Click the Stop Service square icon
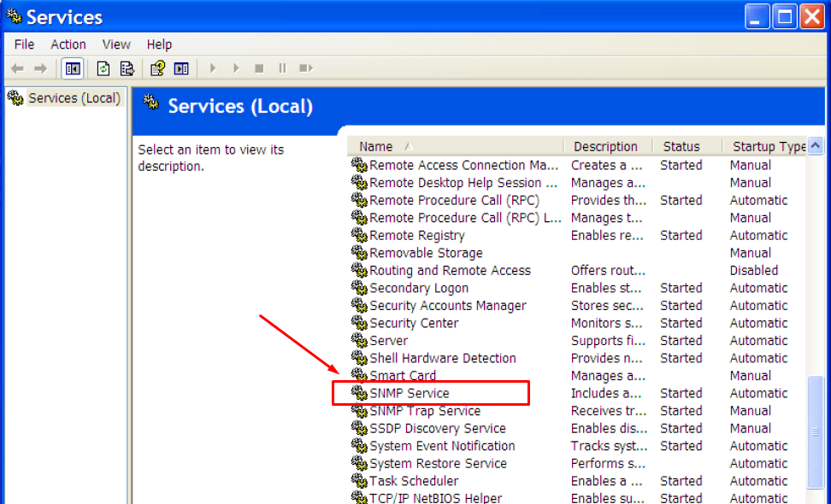The height and width of the screenshot is (504, 831). pos(259,68)
